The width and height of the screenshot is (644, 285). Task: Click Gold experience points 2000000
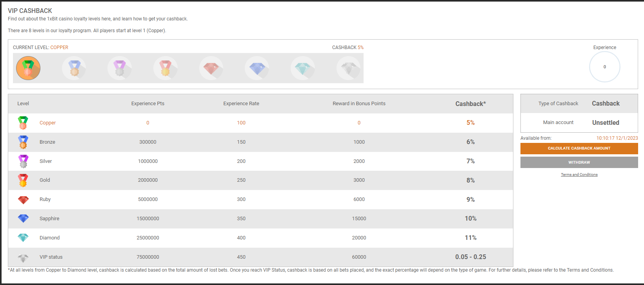148,180
